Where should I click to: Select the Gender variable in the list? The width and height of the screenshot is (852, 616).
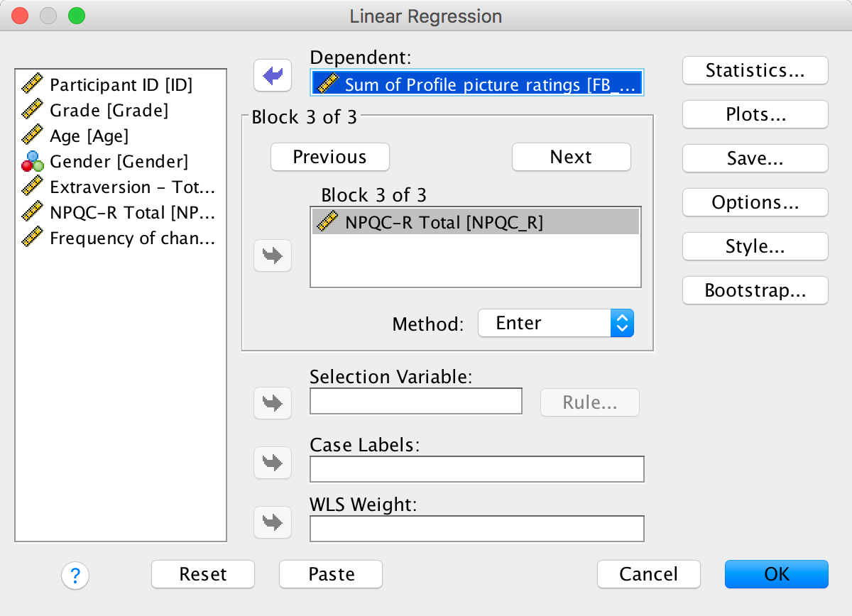pos(118,162)
